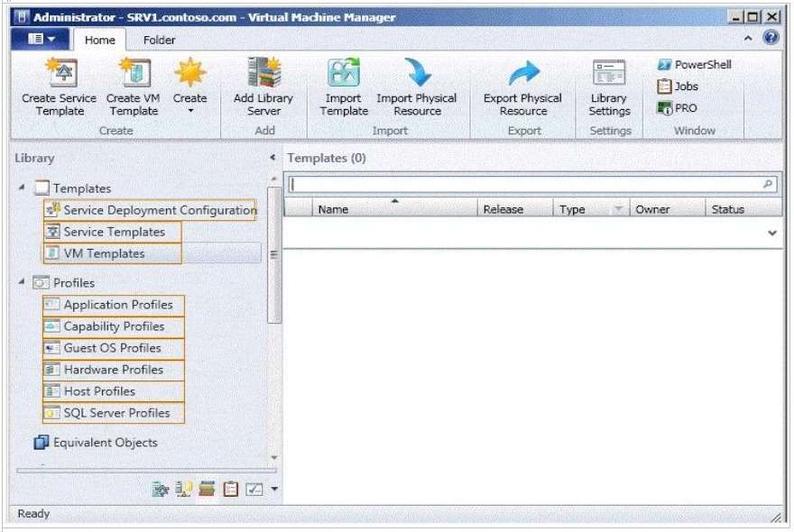Select Host Profiles in the tree
The height and width of the screenshot is (532, 794).
[x=114, y=392]
